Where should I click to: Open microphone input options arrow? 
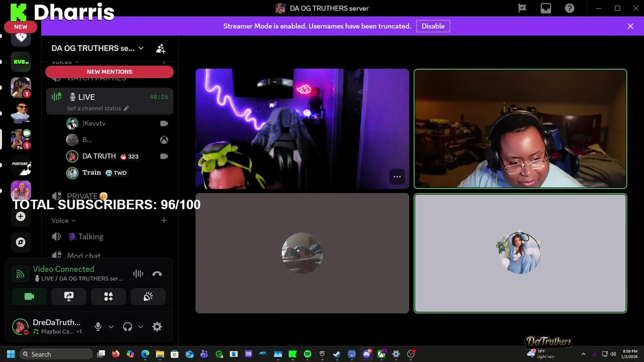point(111,327)
